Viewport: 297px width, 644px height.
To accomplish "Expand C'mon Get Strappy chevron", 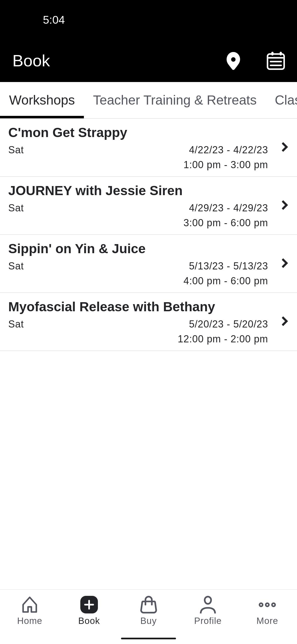I will point(285,147).
